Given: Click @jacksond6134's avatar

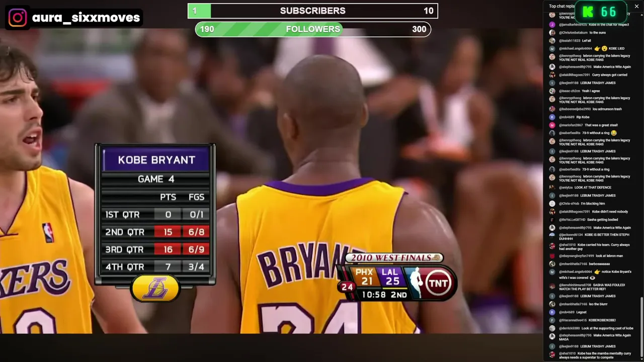Looking at the screenshot, I should click(552, 235).
